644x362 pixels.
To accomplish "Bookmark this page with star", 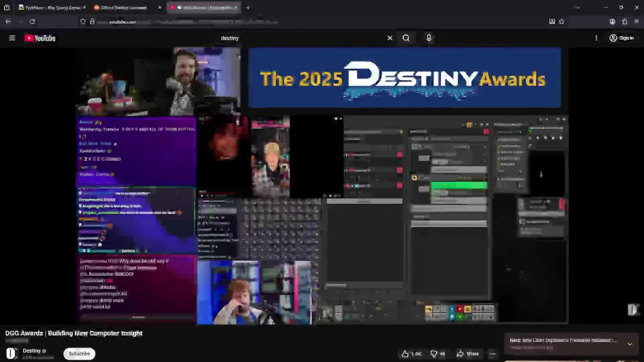I will coord(561,22).
